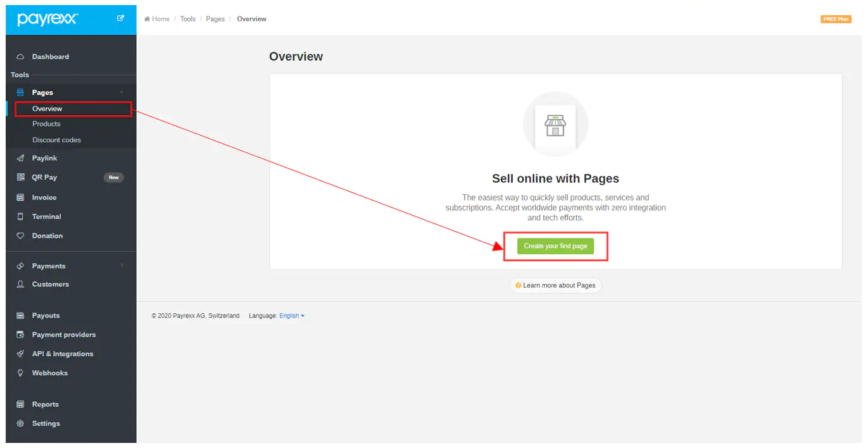Select Products in Pages submenu
The width and height of the screenshot is (868, 448).
(x=46, y=124)
